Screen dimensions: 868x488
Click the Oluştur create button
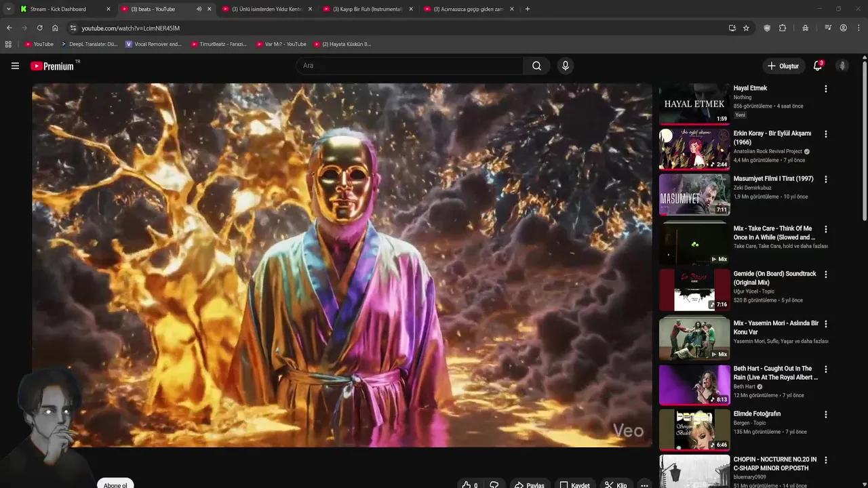tap(783, 66)
